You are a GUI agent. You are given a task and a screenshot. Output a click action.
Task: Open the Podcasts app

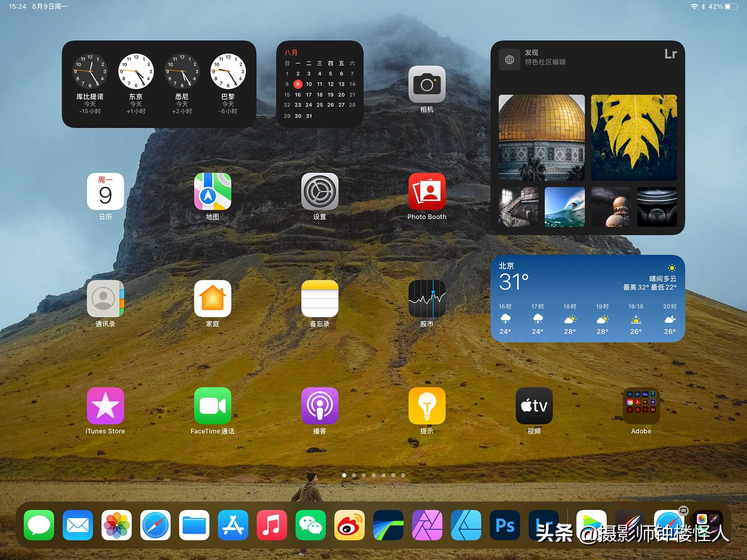(x=320, y=406)
